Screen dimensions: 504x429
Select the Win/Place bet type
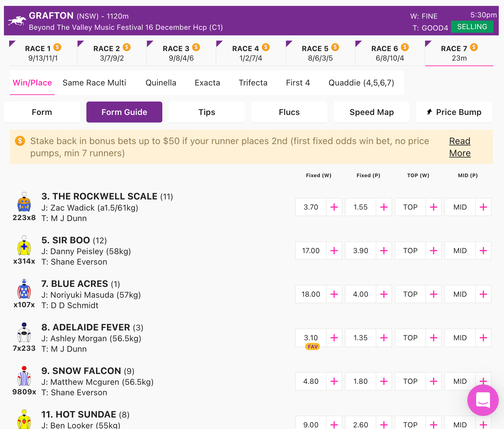pyautogui.click(x=32, y=83)
